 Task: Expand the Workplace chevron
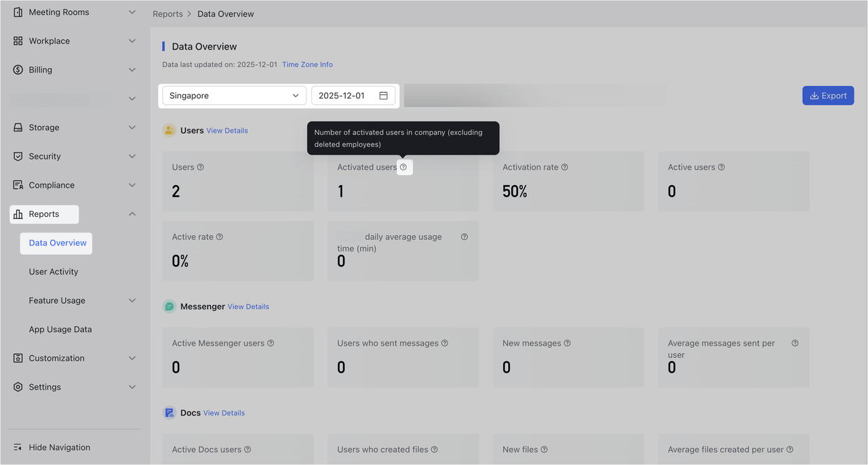tap(132, 41)
